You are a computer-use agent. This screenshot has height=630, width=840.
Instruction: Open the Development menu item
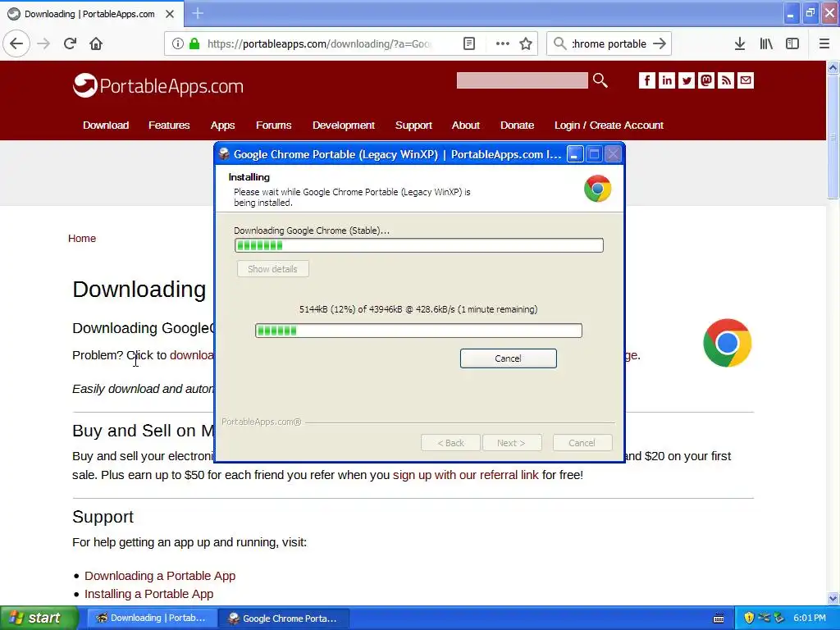coord(344,125)
